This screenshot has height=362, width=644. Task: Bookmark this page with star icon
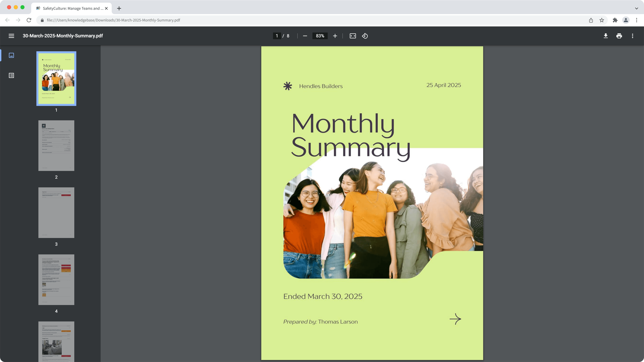point(602,20)
